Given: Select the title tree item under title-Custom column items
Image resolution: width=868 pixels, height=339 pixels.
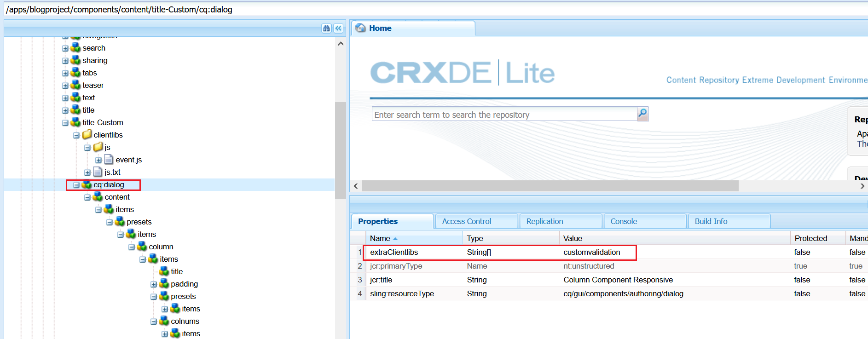Looking at the screenshot, I should pos(177,271).
